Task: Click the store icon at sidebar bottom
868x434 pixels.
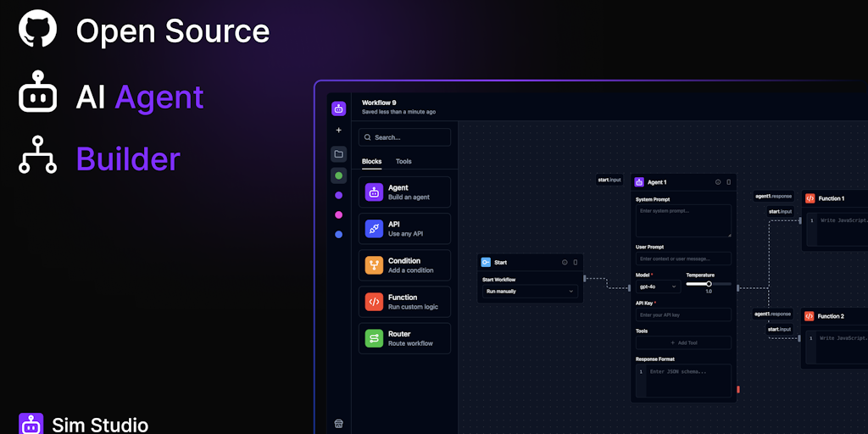Action: pos(338,423)
